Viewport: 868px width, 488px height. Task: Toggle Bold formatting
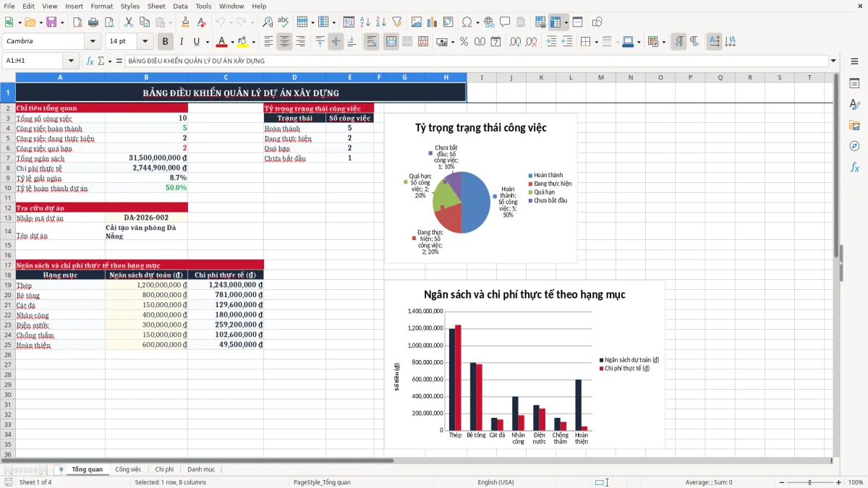click(x=165, y=42)
